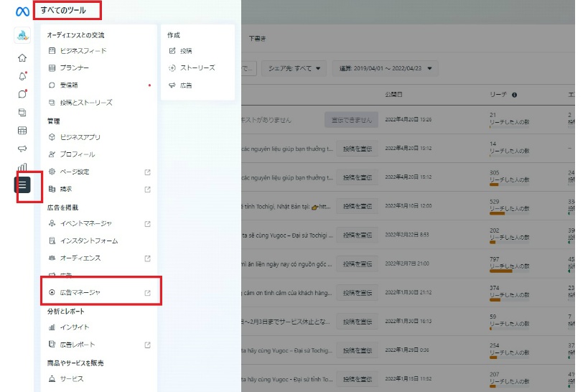Click the 広告マネージャ compass icon
Screen dimensions: 588x392
[52, 292]
